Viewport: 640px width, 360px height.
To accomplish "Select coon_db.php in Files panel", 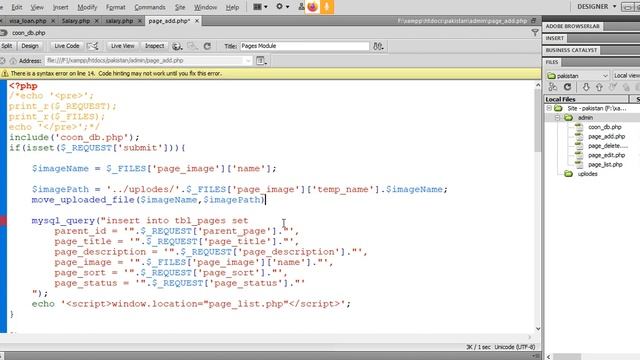I will [604, 127].
